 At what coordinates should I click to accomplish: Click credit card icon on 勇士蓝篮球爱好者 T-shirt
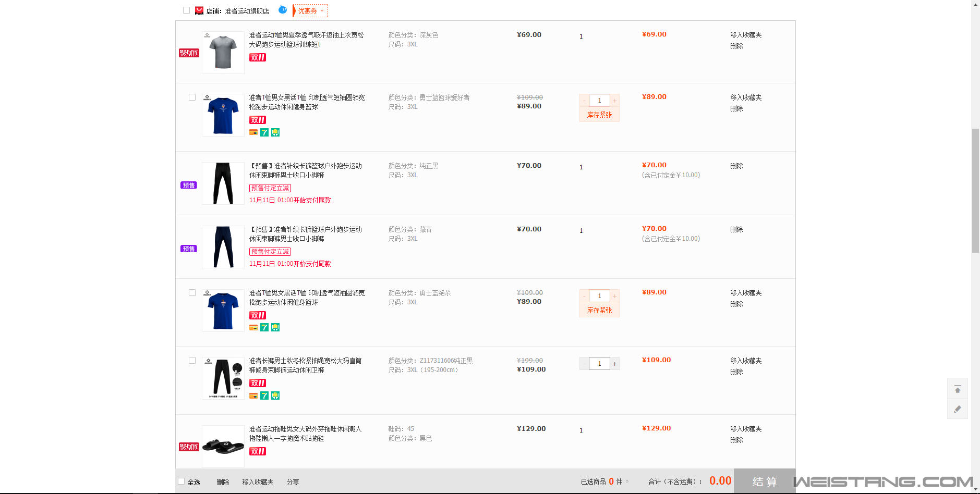click(x=253, y=132)
